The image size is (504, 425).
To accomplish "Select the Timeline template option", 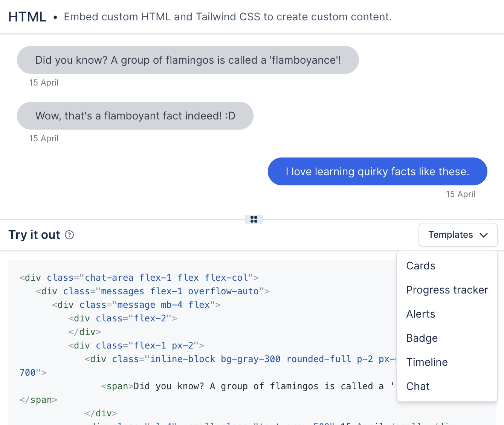I will [x=427, y=362].
